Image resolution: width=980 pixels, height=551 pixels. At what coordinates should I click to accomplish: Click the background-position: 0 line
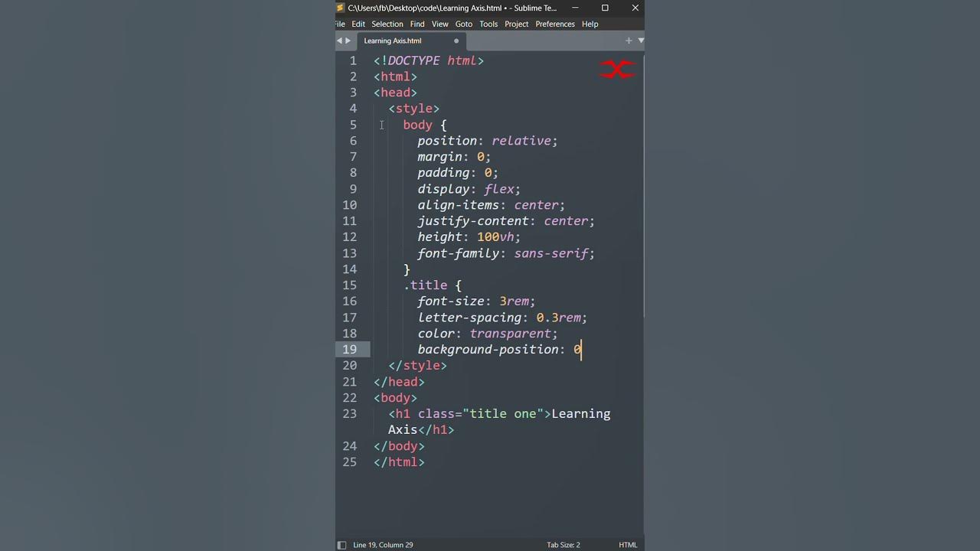tap(499, 350)
